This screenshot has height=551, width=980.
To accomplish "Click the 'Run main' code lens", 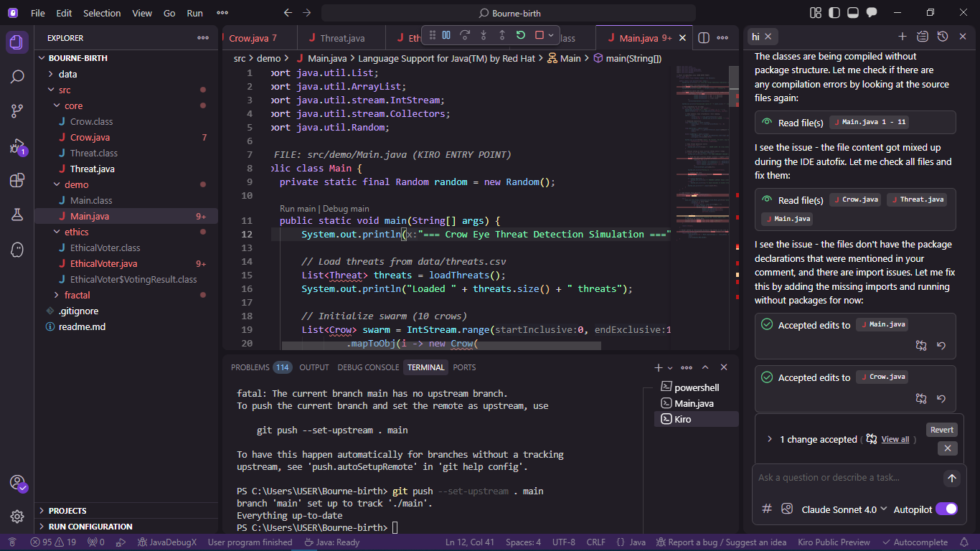I will point(297,209).
